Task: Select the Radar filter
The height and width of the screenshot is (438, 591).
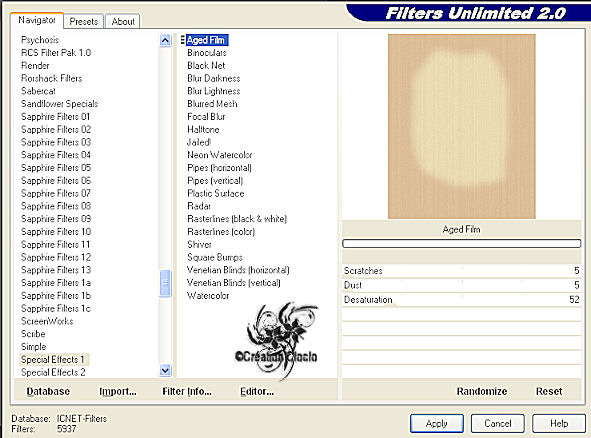Action: (x=199, y=206)
